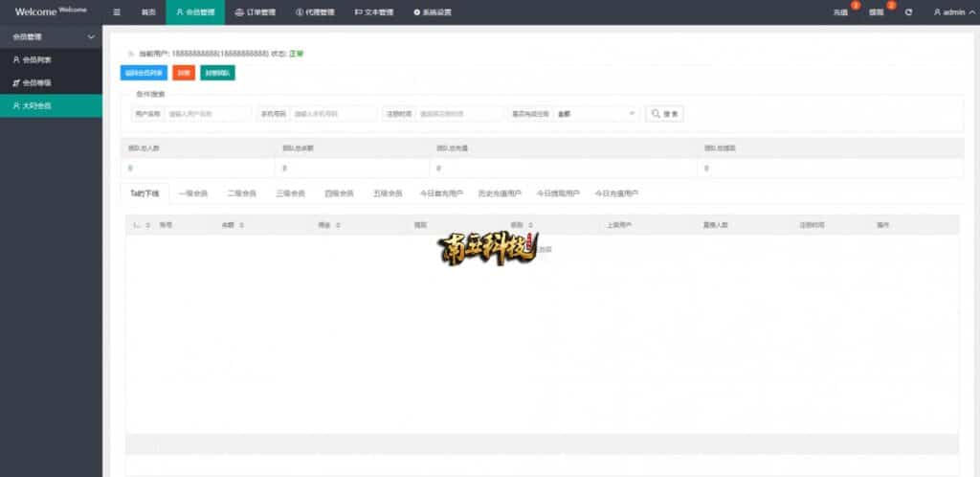
Task: Click the blue return-to-member-list button
Action: pos(144,73)
